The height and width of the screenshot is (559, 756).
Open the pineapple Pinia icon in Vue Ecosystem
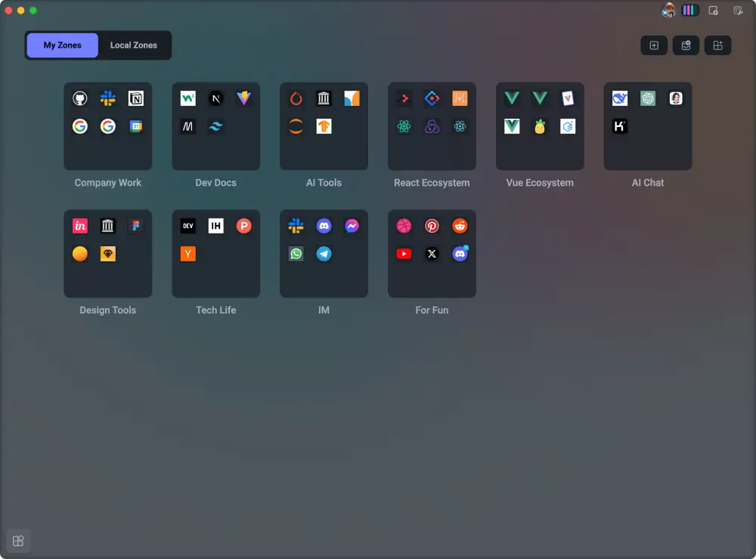coord(540,126)
